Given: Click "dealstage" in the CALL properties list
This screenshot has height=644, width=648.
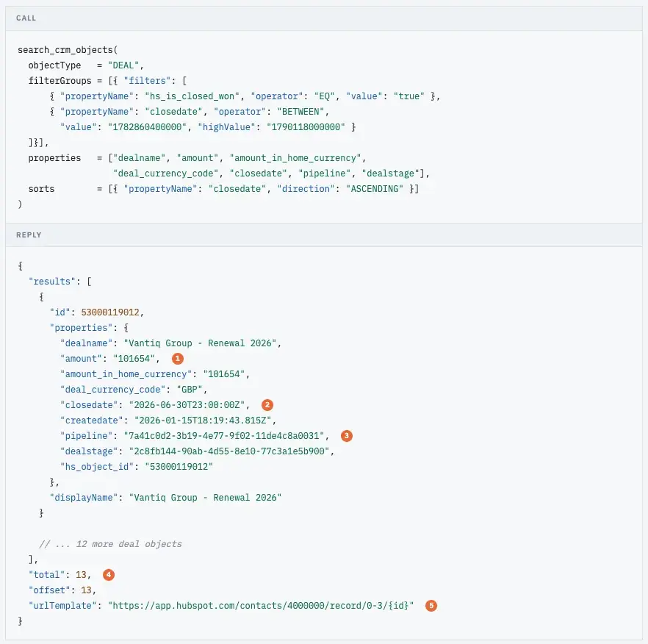Looking at the screenshot, I should click(x=391, y=173).
